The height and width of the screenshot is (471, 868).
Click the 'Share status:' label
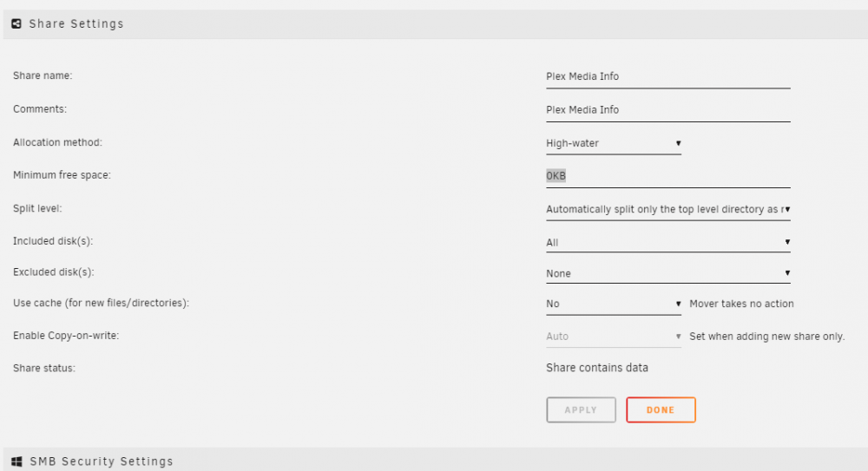point(44,368)
